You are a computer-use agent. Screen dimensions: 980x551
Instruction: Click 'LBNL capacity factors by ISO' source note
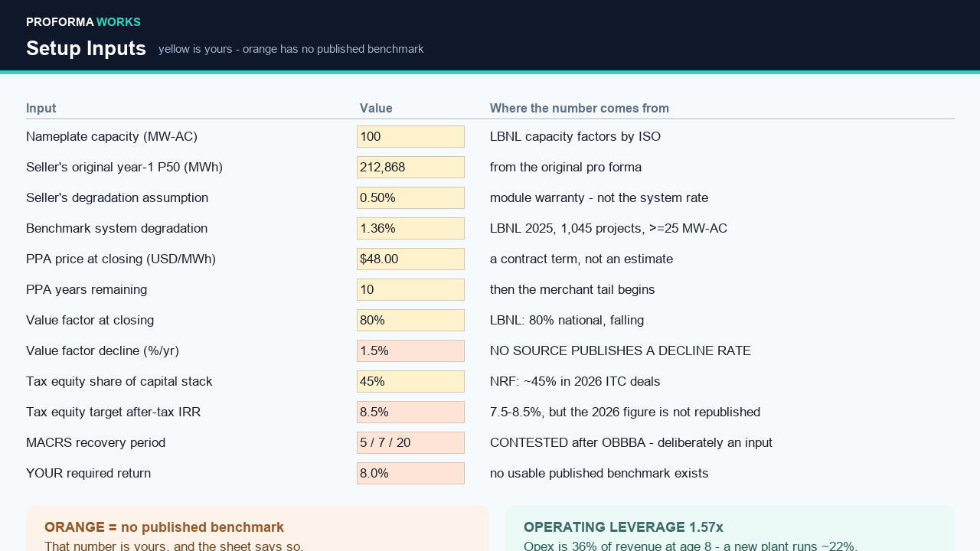[x=575, y=136]
